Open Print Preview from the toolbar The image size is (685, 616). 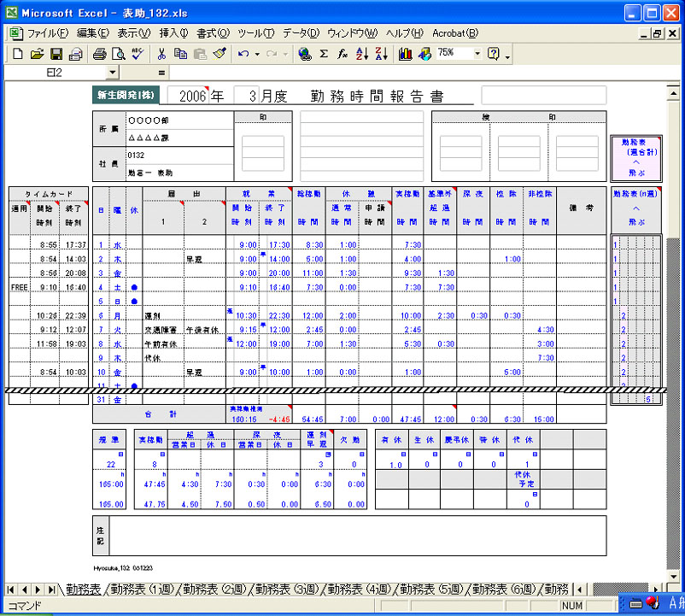pos(119,54)
